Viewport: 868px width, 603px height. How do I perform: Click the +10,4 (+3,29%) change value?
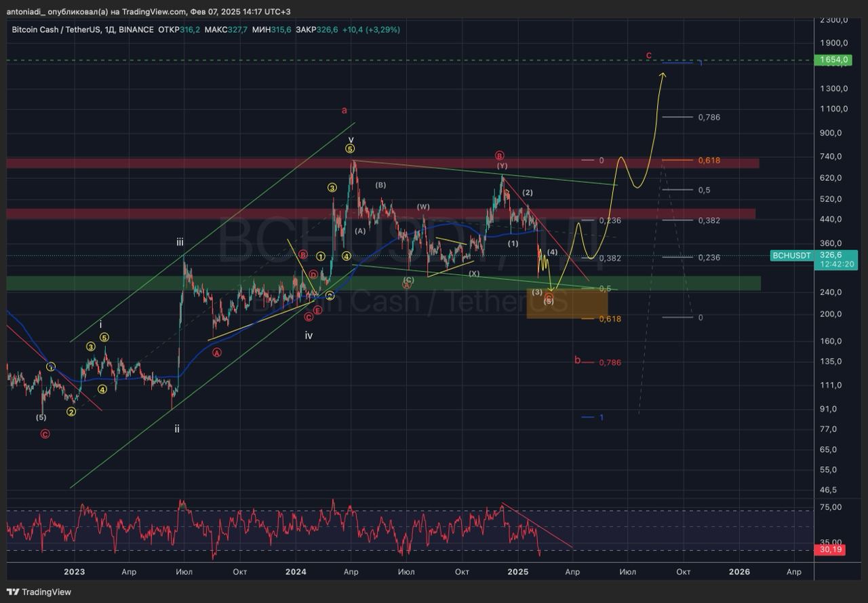click(371, 30)
